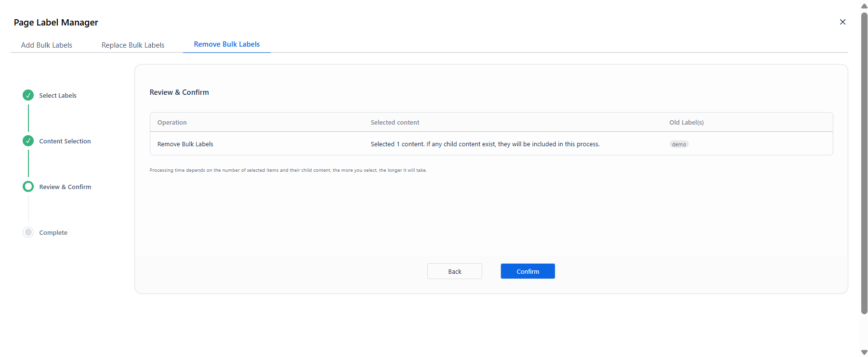Viewport: 868px width, 357px height.
Task: Click the Remove Bulk Labels table cell
Action: (x=185, y=144)
